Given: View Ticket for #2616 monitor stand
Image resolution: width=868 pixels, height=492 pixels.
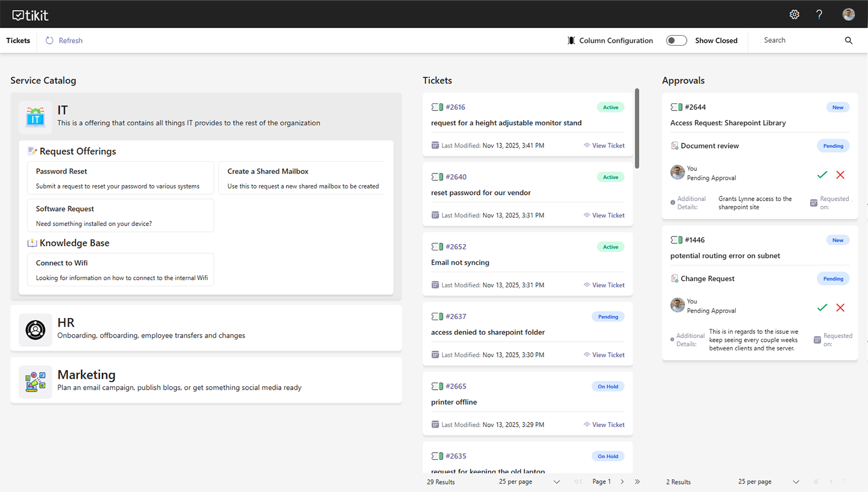Looking at the screenshot, I should point(604,146).
